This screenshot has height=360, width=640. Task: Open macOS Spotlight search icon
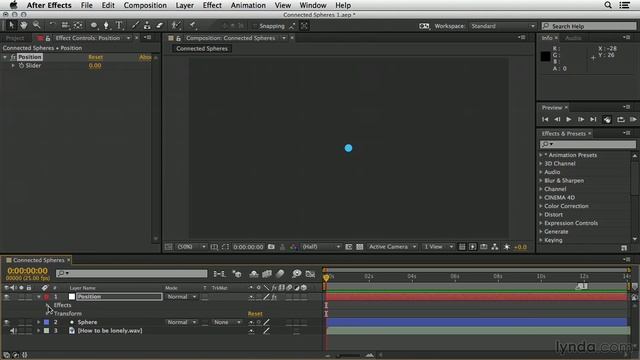[x=608, y=5]
